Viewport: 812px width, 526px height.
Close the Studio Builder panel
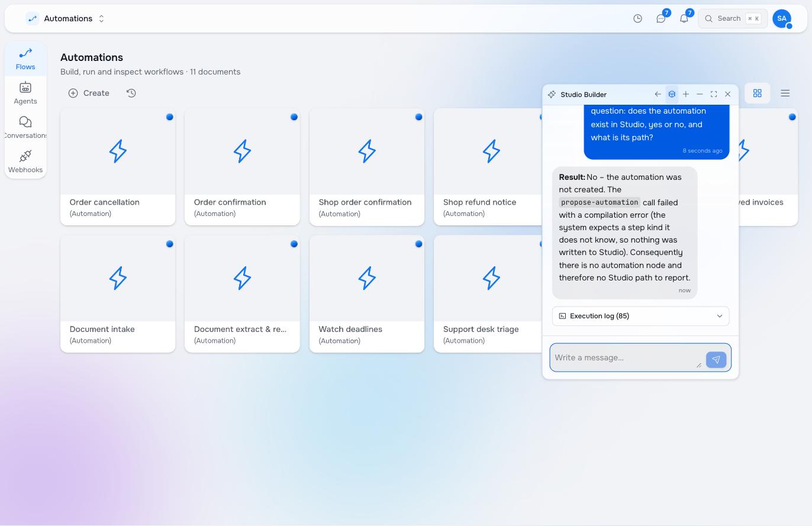click(728, 94)
